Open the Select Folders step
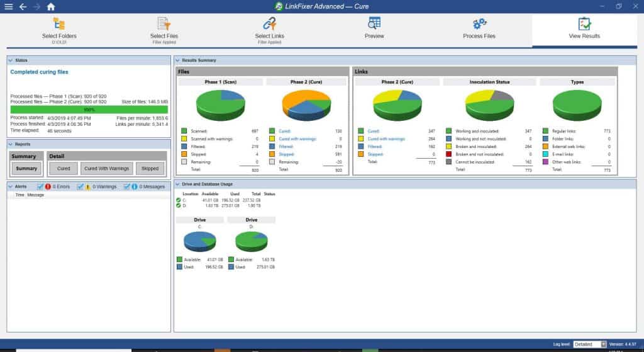The image size is (644, 352). click(59, 30)
